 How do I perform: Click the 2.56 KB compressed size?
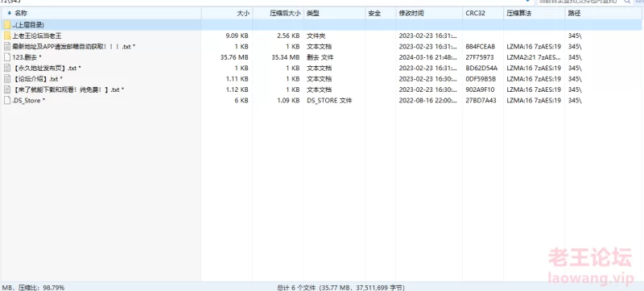(x=288, y=35)
